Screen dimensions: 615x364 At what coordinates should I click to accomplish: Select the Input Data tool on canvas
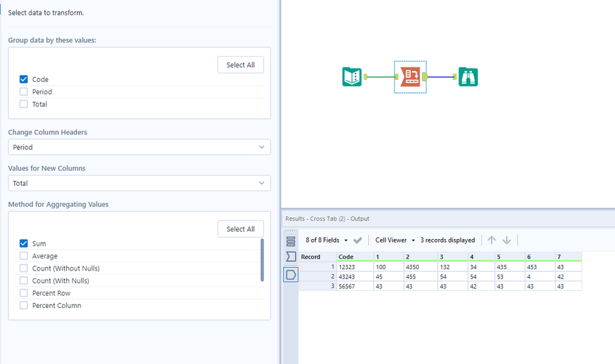click(x=352, y=76)
